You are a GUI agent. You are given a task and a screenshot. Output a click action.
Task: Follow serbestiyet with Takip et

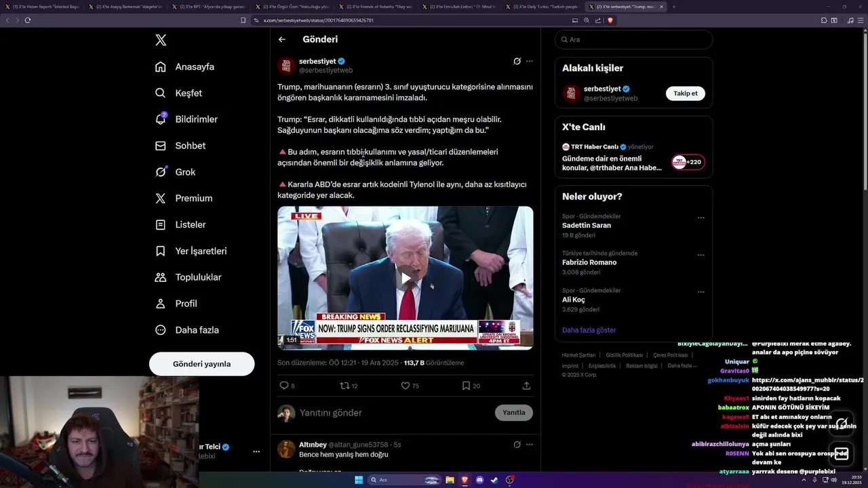[x=685, y=94]
